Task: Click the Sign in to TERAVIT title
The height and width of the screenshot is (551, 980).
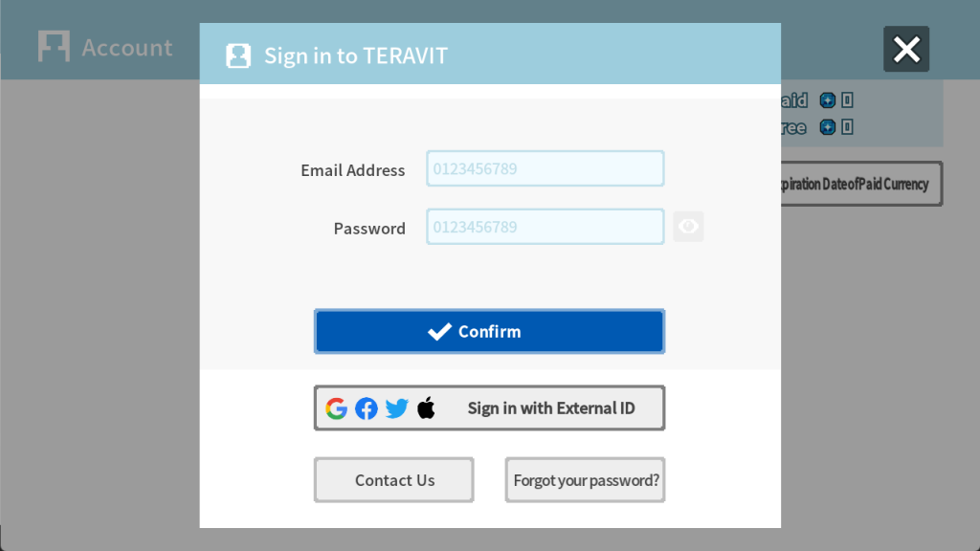Action: tap(356, 55)
